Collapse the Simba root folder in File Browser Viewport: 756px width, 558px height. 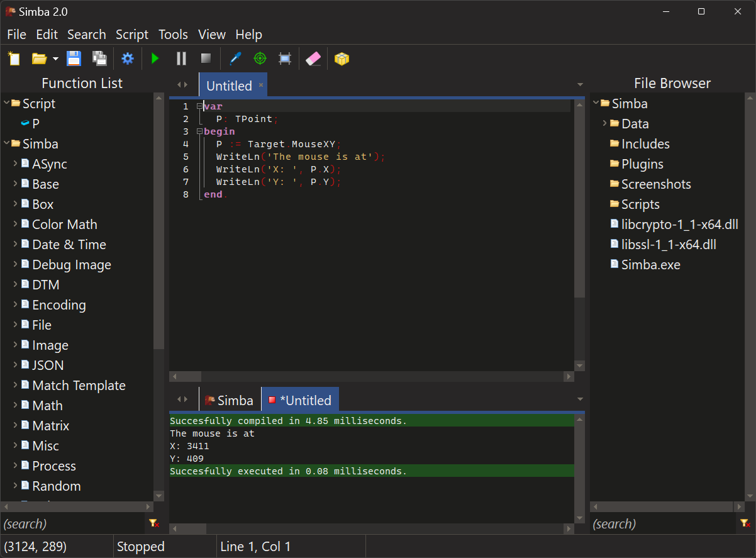(596, 103)
